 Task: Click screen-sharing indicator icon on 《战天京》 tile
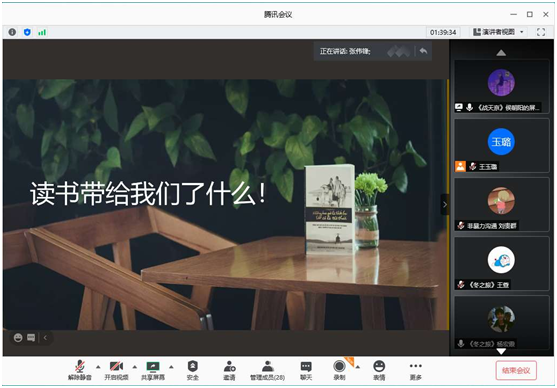coord(459,107)
